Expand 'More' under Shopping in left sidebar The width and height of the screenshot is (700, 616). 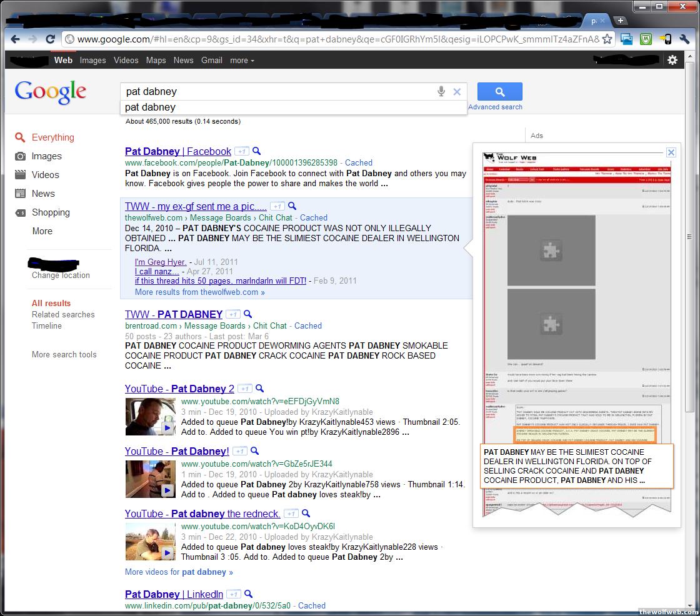[x=42, y=231]
